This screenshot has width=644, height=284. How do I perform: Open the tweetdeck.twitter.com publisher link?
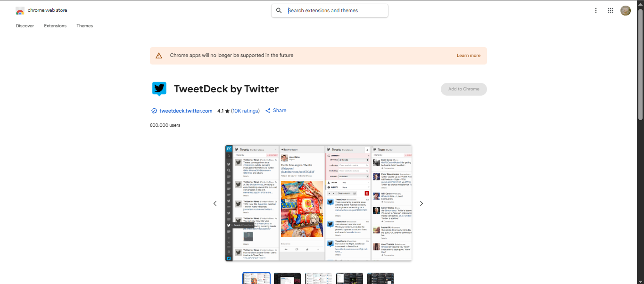coord(186,111)
